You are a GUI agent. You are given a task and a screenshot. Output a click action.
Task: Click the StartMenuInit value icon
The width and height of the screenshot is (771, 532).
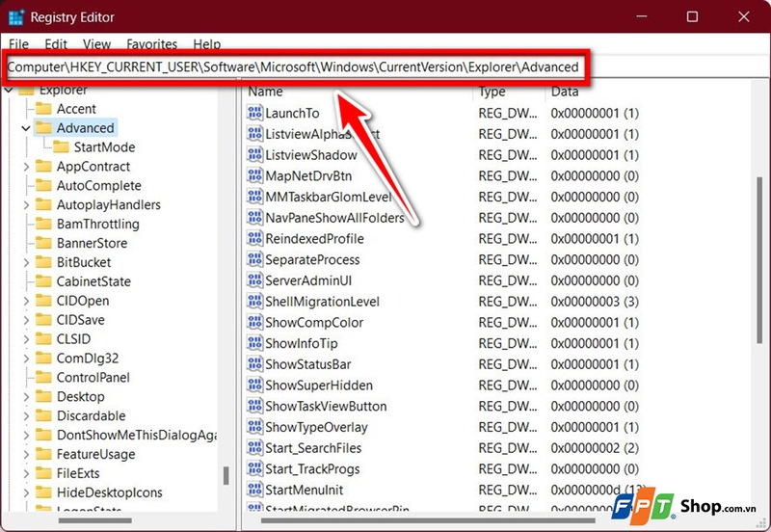pos(254,490)
